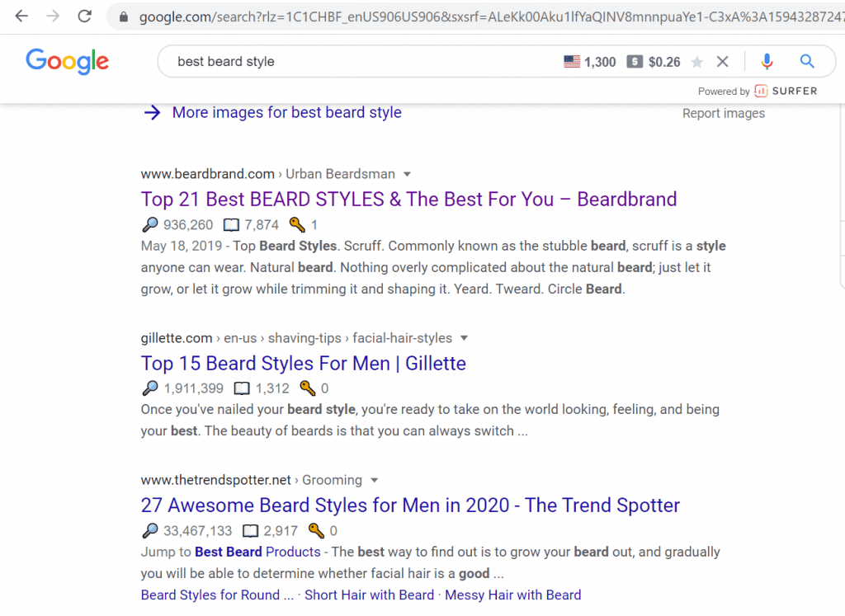Click the Powered by label
This screenshot has height=616, width=845.
pos(724,91)
